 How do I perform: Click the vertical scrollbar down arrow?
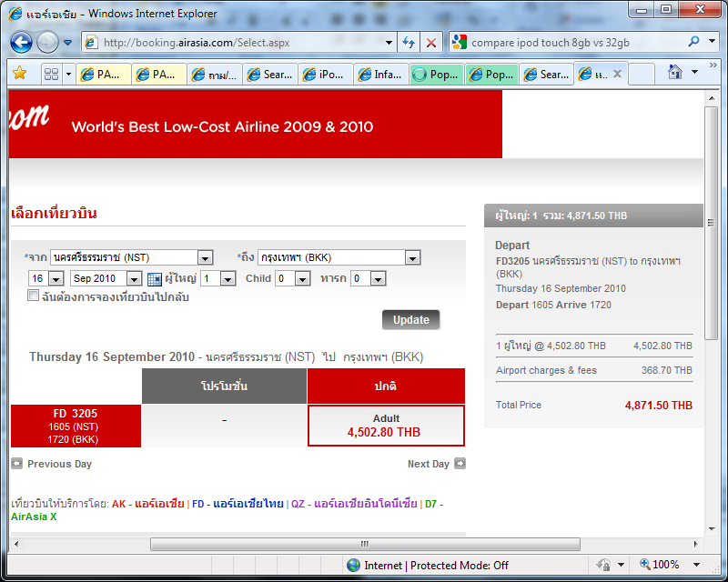[x=711, y=528]
